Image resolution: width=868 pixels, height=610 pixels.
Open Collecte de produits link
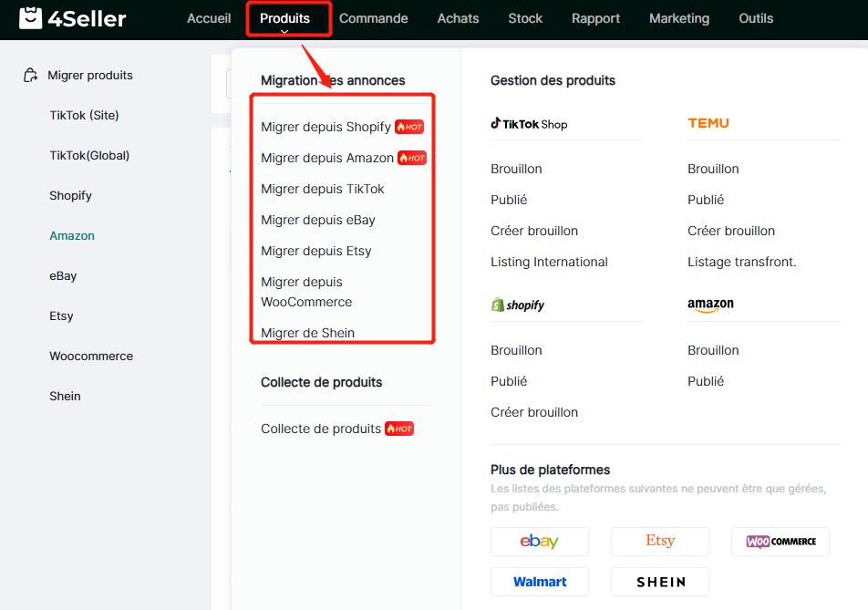pos(321,429)
